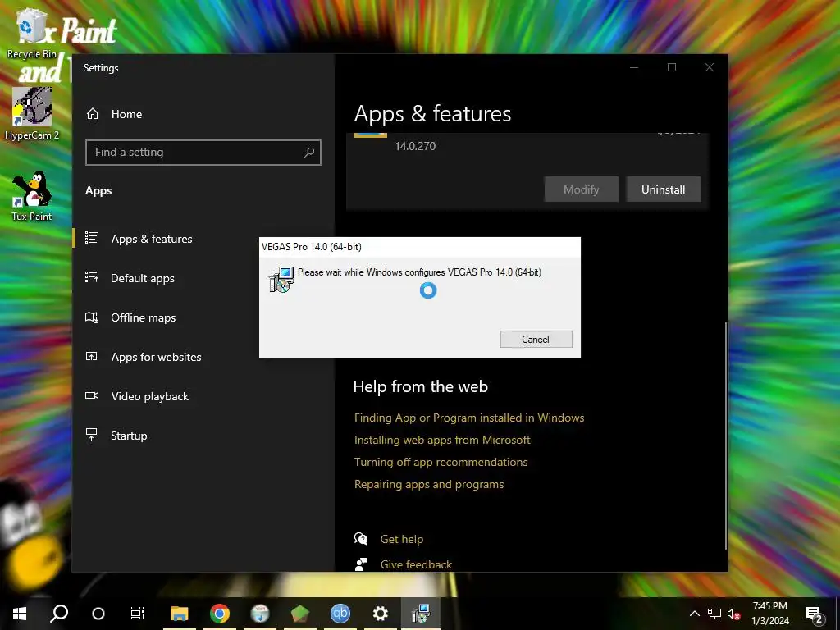Open File Explorer from the taskbar
The width and height of the screenshot is (840, 630).
(180, 614)
